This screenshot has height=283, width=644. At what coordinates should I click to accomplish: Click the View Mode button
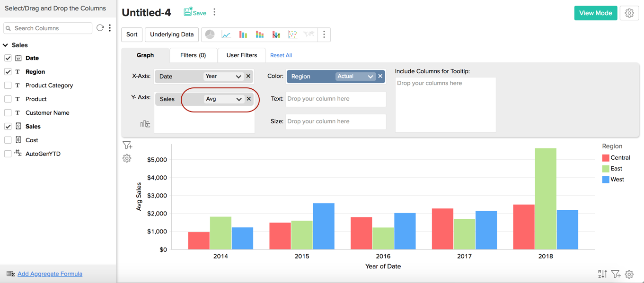coord(595,13)
